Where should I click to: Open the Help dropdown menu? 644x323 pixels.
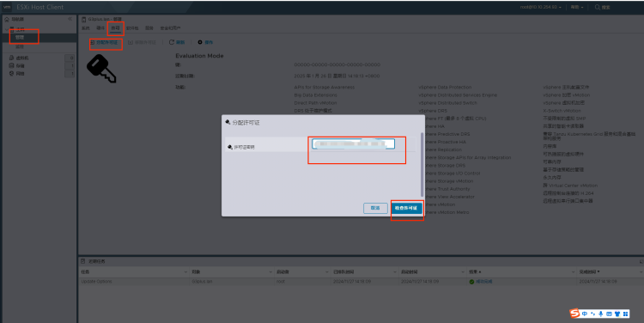[577, 8]
